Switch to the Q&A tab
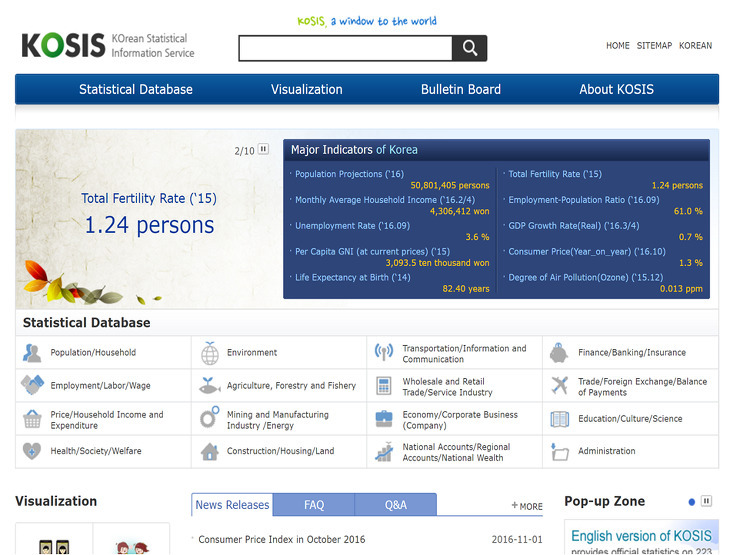This screenshot has height=555, width=740. [395, 505]
